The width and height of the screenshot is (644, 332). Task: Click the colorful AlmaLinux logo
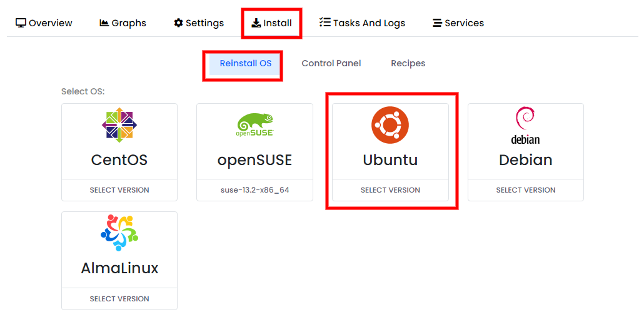point(119,233)
